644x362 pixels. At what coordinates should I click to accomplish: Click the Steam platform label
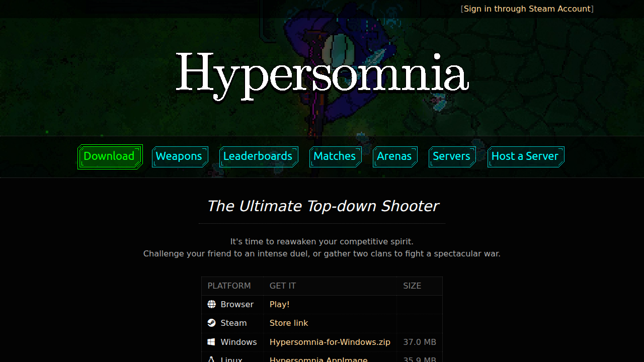point(233,323)
